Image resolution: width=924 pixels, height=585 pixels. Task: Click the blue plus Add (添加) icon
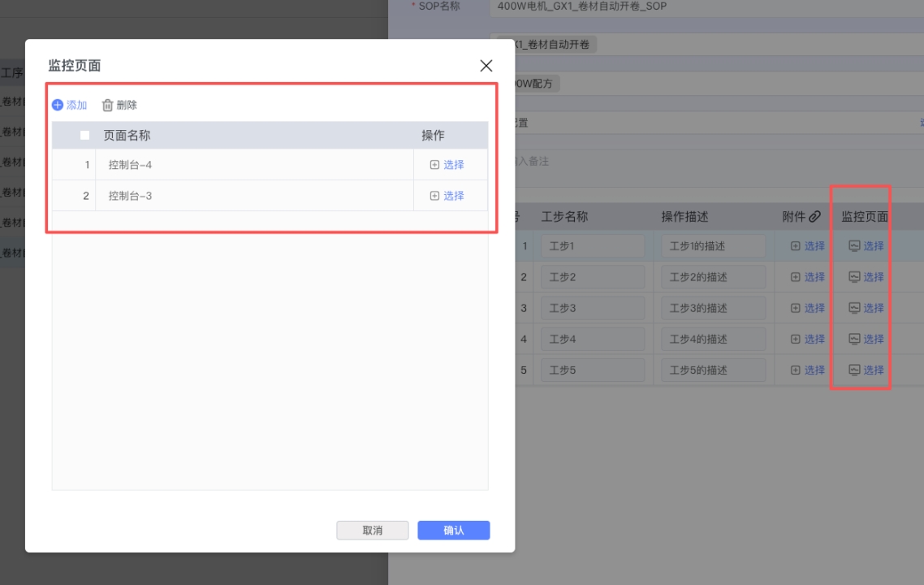pyautogui.click(x=58, y=105)
